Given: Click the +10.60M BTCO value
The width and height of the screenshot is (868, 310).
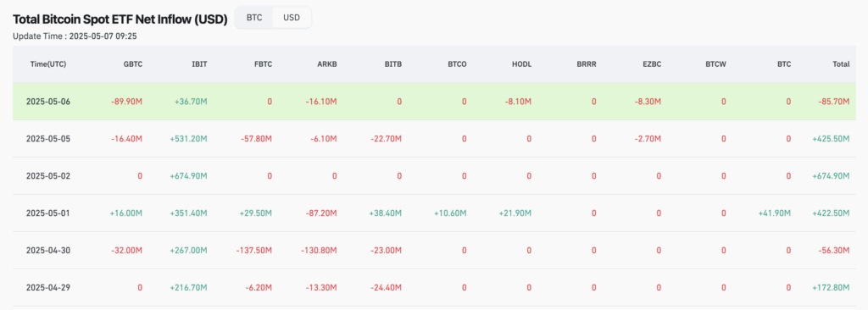Looking at the screenshot, I should click(451, 213).
